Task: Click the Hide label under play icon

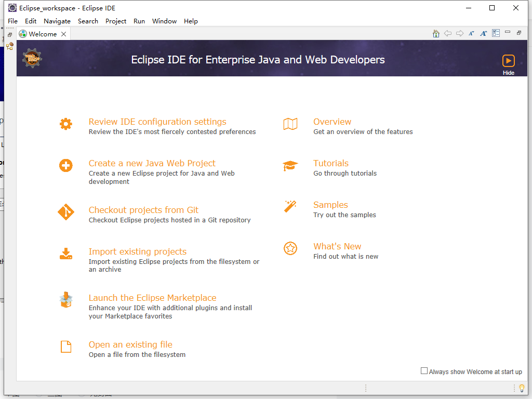Action: pyautogui.click(x=508, y=73)
